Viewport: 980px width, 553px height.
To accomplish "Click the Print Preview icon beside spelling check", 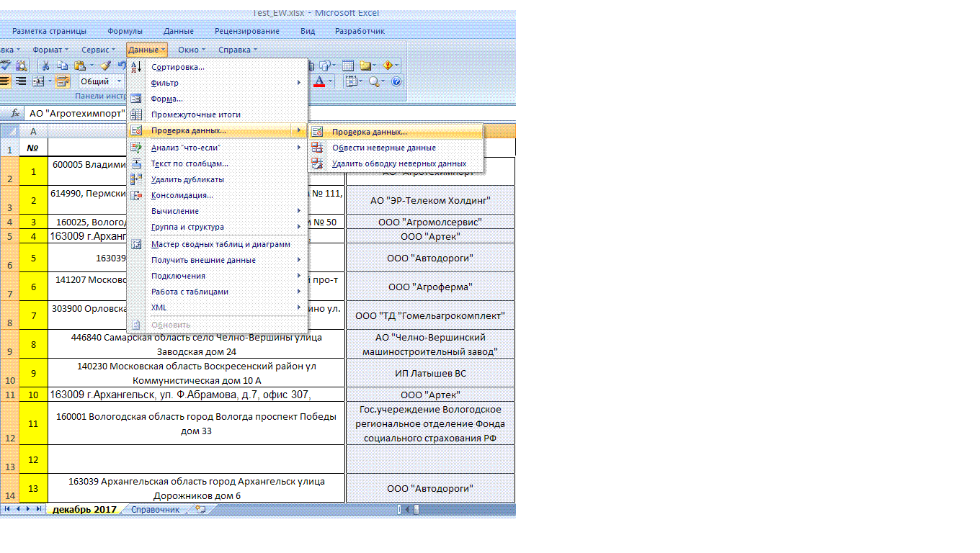I will coord(21,66).
